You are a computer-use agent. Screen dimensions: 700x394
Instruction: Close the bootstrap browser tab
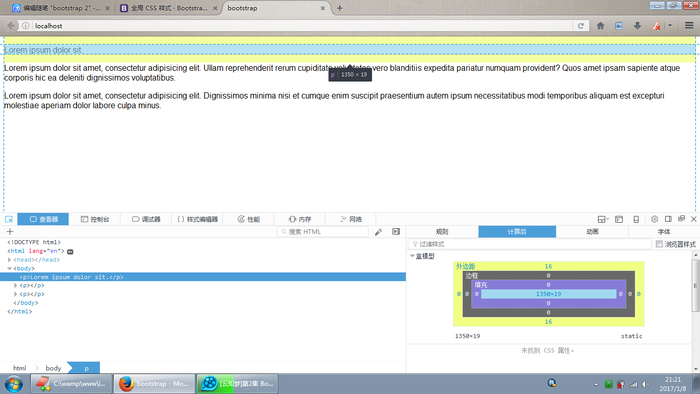coord(322,8)
